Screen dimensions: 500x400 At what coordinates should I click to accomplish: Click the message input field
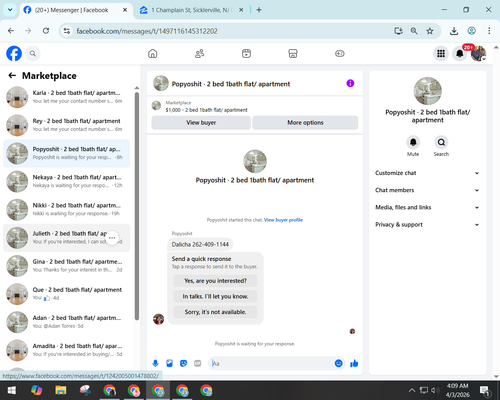click(272, 363)
